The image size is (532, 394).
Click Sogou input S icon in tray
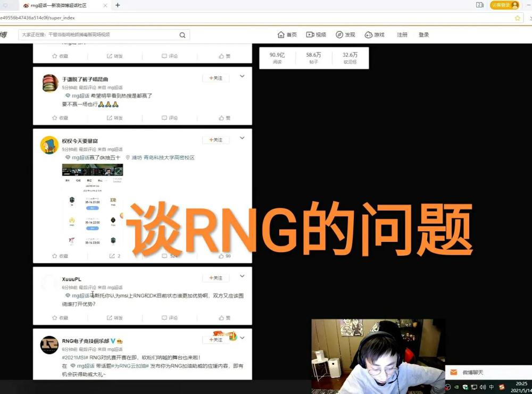coord(502,387)
